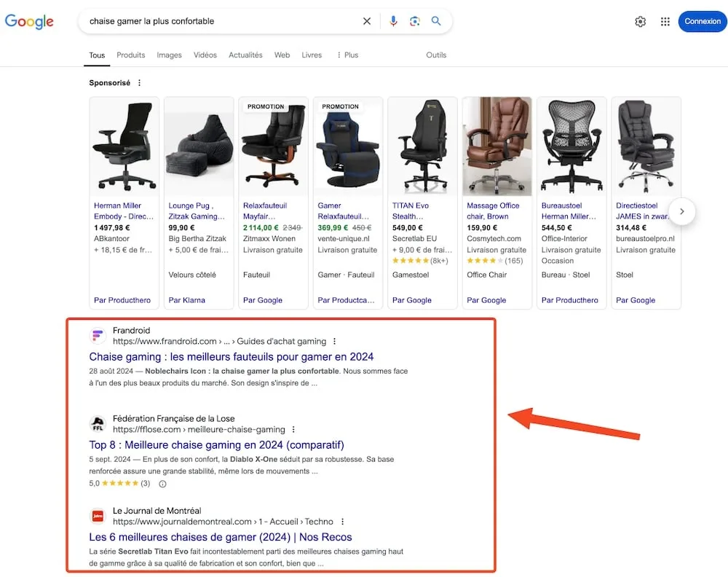The image size is (728, 577).
Task: Click the (165) star rating on Massage chair
Action: point(494,261)
